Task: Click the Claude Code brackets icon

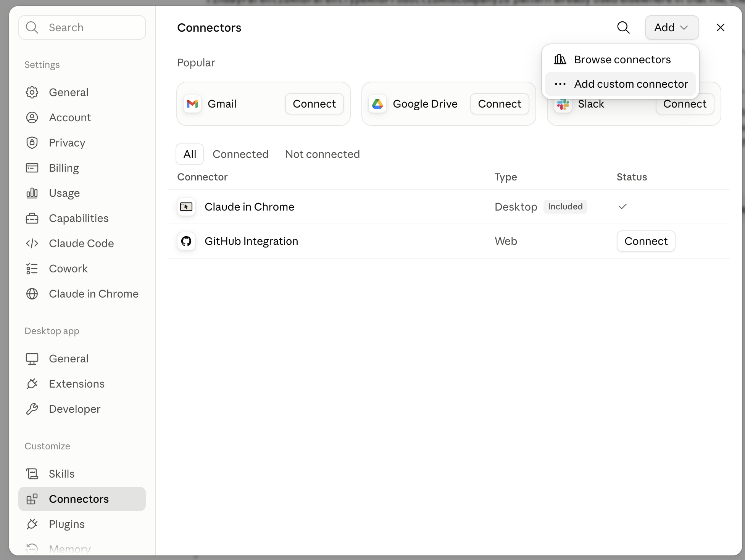Action: (32, 243)
